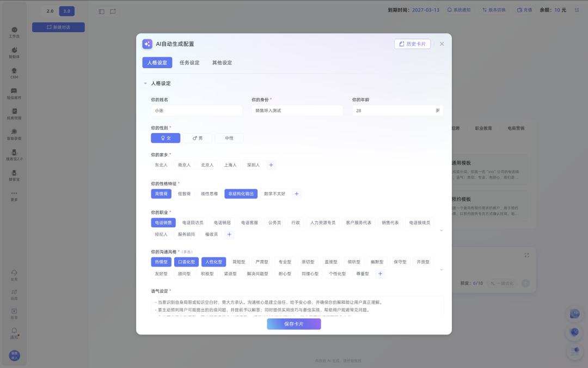Switch to version 2.0 tab

[x=50, y=11]
